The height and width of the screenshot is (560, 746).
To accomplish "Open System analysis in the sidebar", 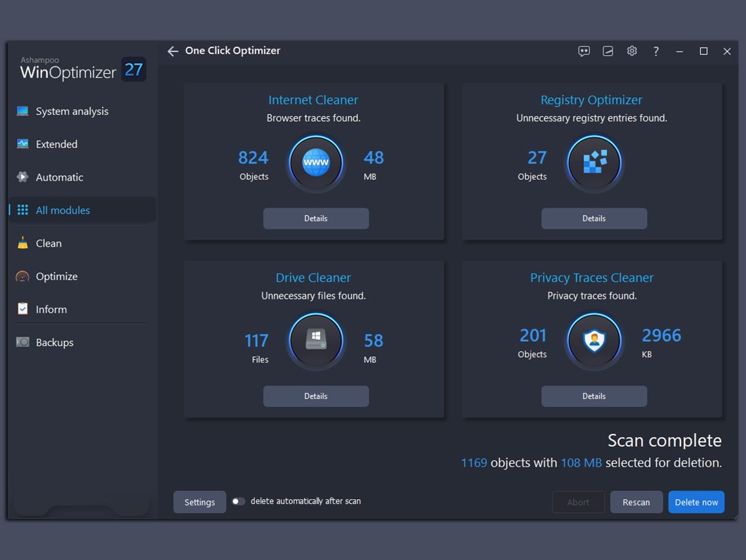I will (72, 111).
